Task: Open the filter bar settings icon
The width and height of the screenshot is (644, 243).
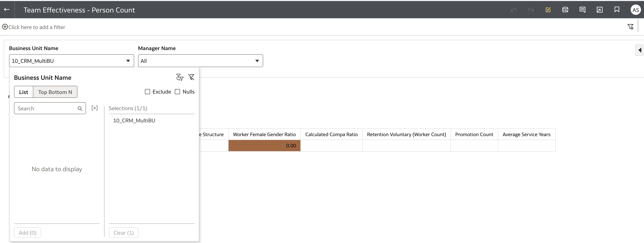Action: [x=630, y=27]
